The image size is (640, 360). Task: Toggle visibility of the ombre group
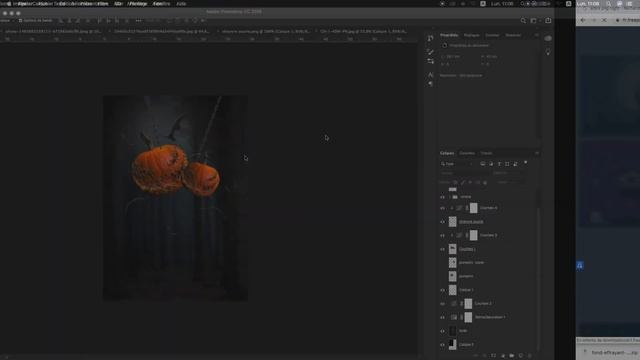pos(442,197)
